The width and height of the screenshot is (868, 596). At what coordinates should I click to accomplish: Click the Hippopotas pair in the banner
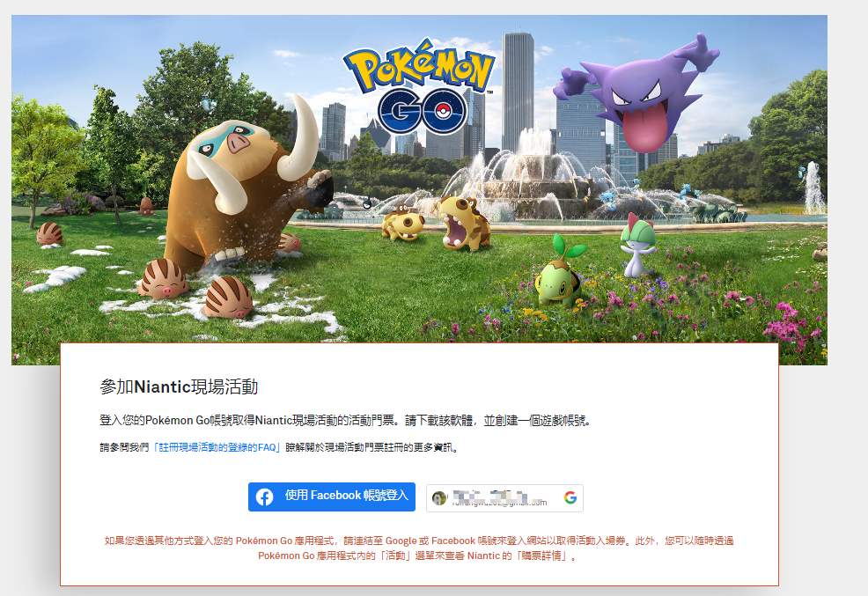click(x=436, y=224)
